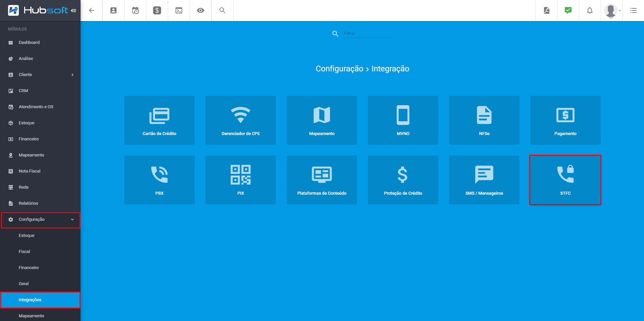
Task: Open the Proteção de Crédito tile
Action: coord(403,180)
